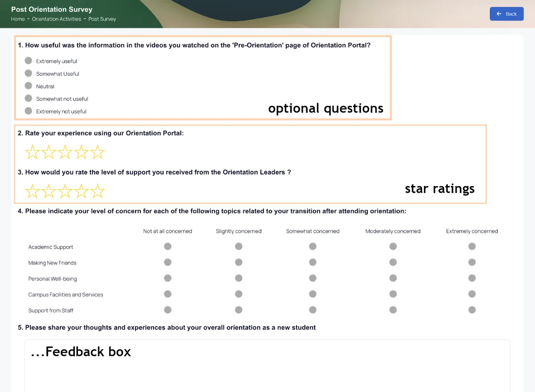Give Orientation Leaders support three stars

[65, 191]
